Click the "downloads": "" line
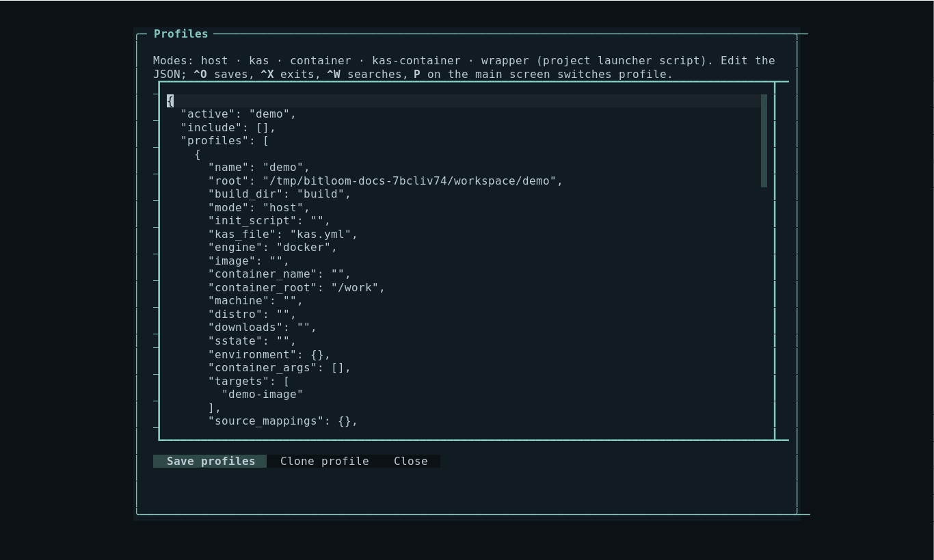The width and height of the screenshot is (934, 560). [263, 328]
